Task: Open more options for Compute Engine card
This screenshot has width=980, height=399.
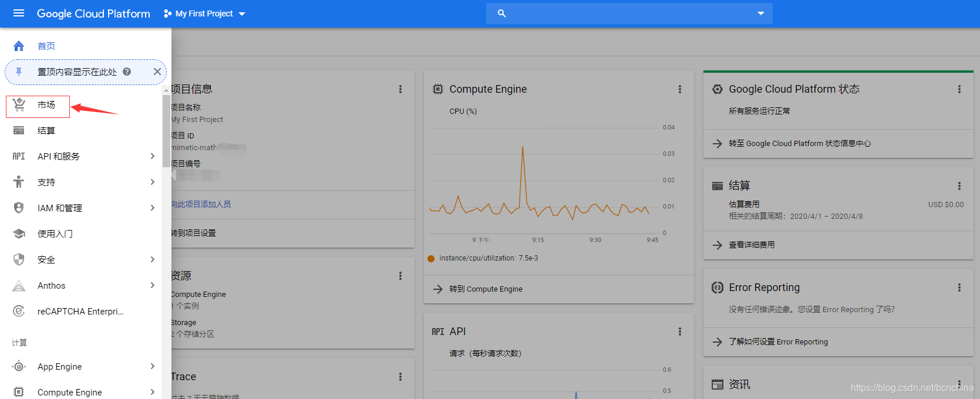Action: point(680,89)
